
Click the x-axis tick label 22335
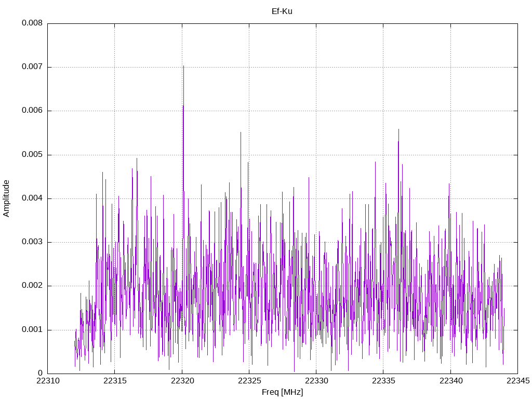(384, 381)
